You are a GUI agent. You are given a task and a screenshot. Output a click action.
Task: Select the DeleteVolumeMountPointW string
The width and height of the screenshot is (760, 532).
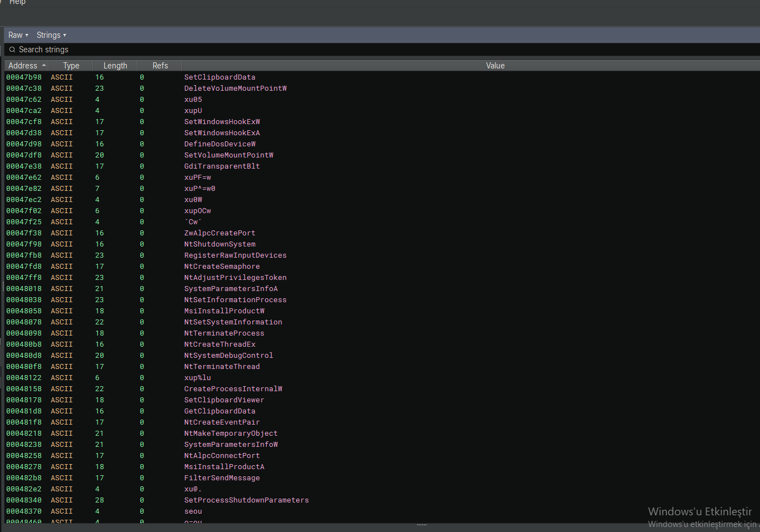tap(236, 88)
